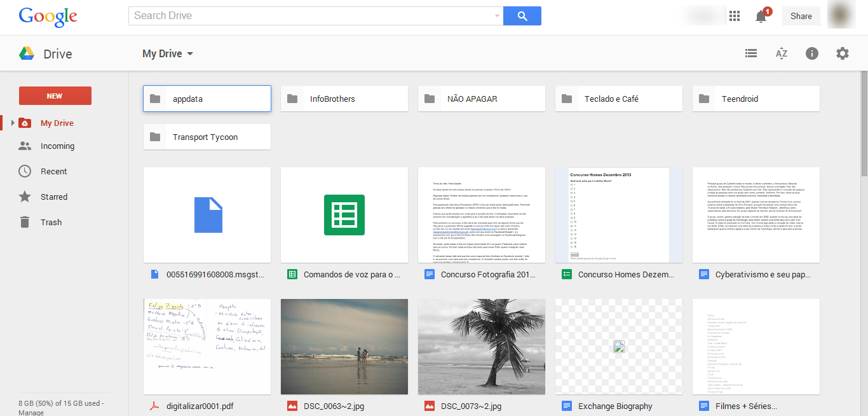868x416 pixels.
Task: View notifications bell icon
Action: 761,17
